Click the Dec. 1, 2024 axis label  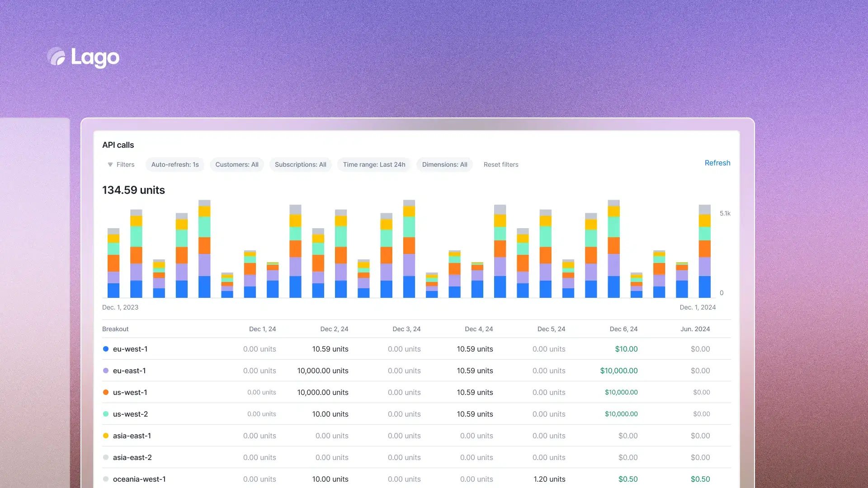click(698, 307)
